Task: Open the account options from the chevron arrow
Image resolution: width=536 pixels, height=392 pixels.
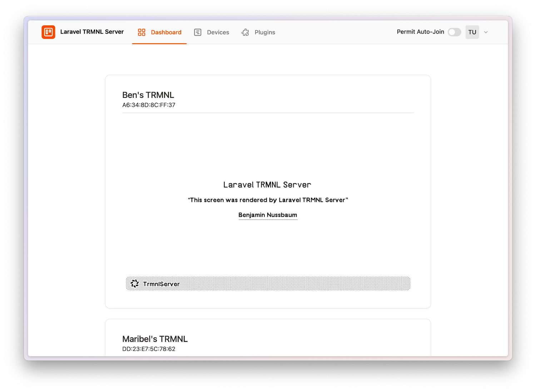Action: coord(486,32)
